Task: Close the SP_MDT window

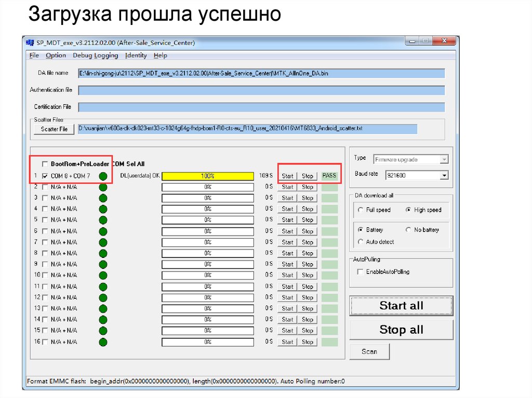Action: [444, 41]
